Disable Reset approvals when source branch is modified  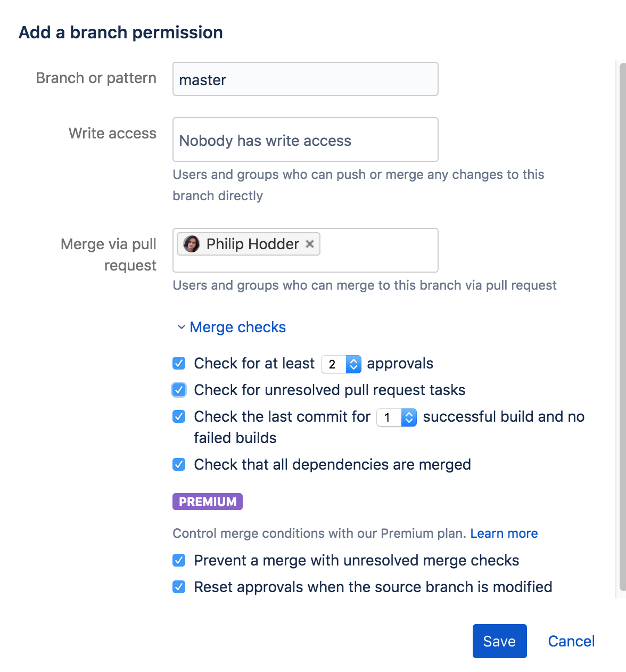179,587
